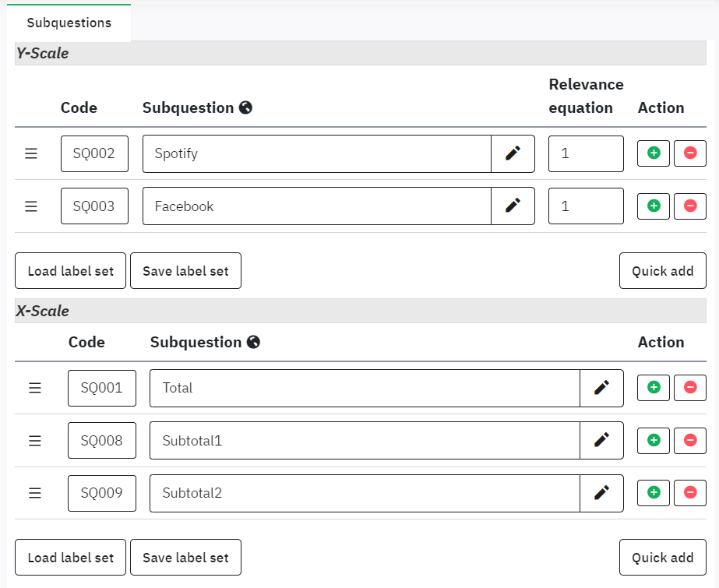
Task: Open Quick add for the X-Scale section
Action: click(x=662, y=558)
